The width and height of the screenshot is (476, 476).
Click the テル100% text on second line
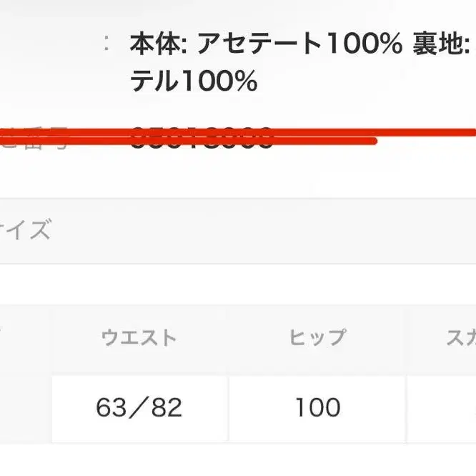point(193,82)
